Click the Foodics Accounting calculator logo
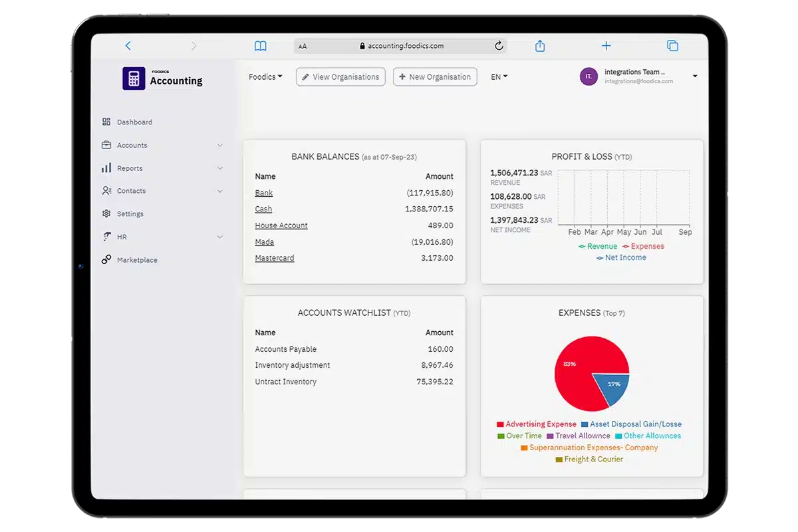The image size is (798, 532). 134,78
